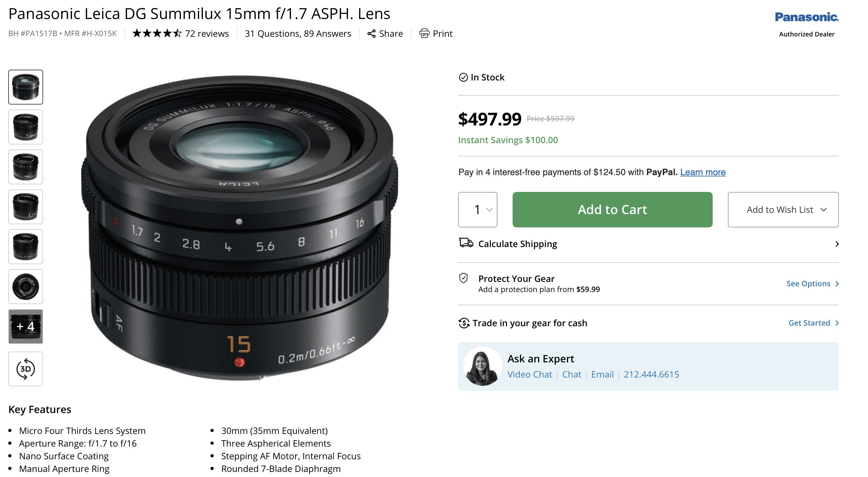The image size is (868, 477).
Task: Click the Protect Your Gear shield icon
Action: (x=464, y=278)
